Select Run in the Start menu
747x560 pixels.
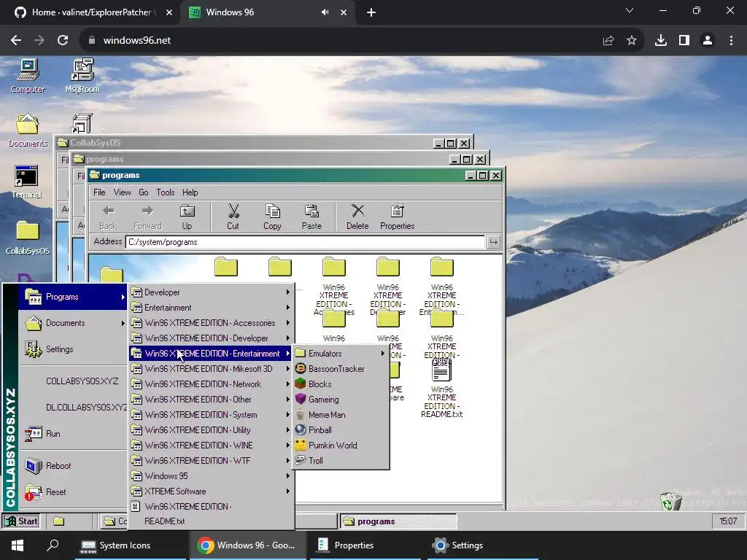pos(73,433)
